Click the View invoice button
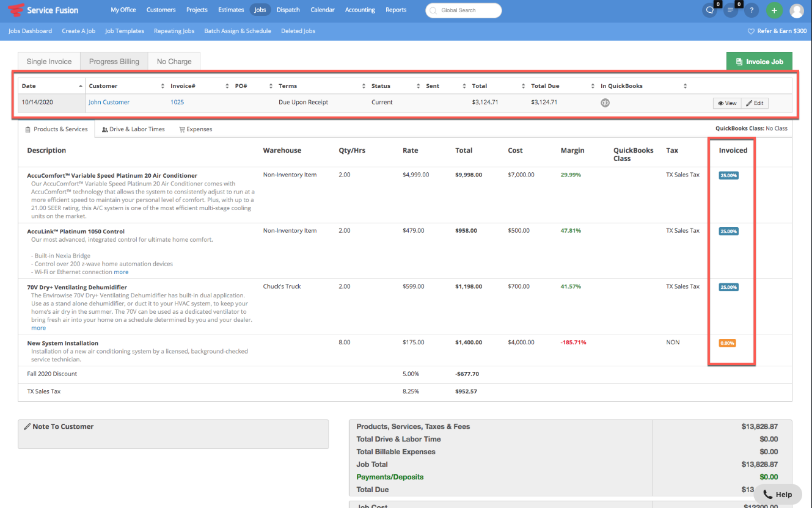 coord(726,103)
